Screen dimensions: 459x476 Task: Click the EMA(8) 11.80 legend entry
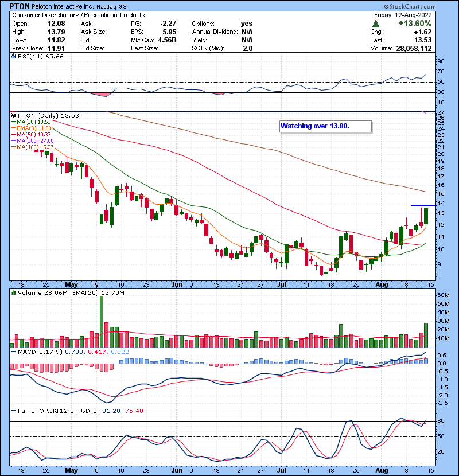[x=32, y=128]
